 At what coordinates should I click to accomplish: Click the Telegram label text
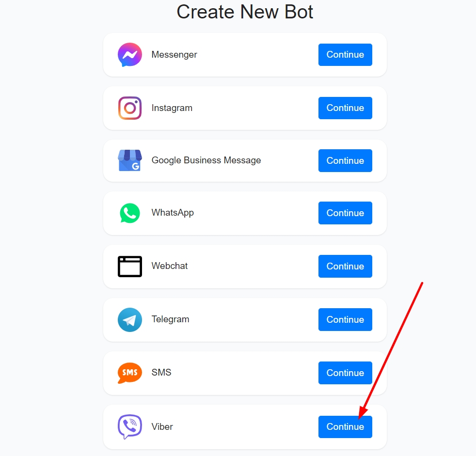[x=170, y=319]
